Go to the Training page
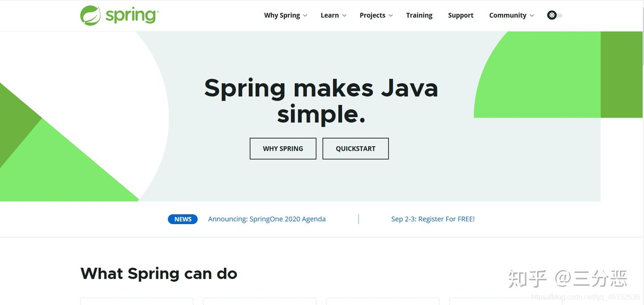The image size is (644, 305). tap(419, 15)
